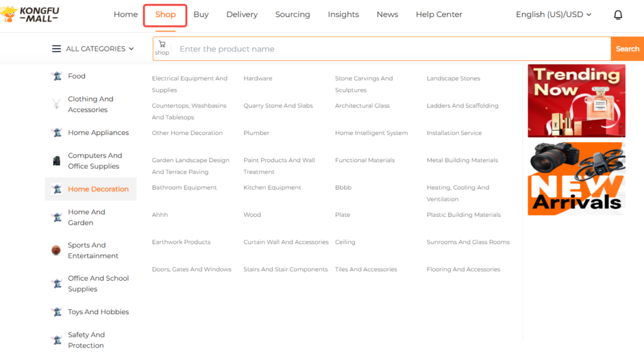Go to the Sourcing menu item
The height and width of the screenshot is (360, 644).
[x=292, y=14]
